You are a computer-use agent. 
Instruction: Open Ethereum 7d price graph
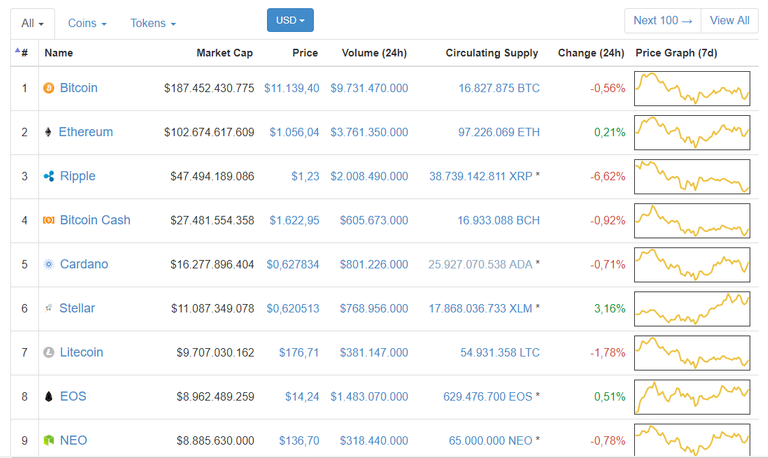coord(692,133)
